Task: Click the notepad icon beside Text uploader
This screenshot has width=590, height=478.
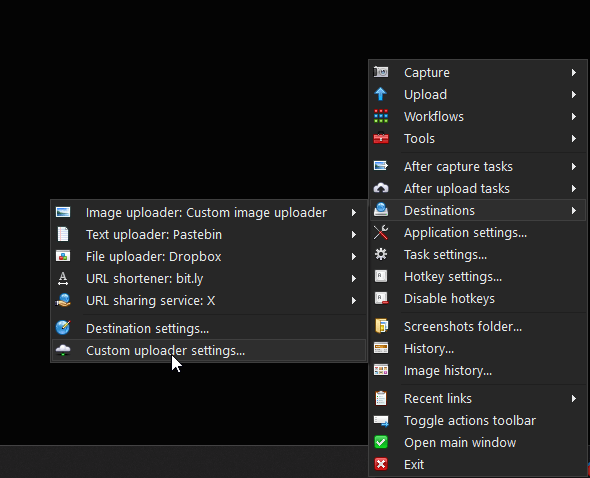Action: pyautogui.click(x=63, y=234)
